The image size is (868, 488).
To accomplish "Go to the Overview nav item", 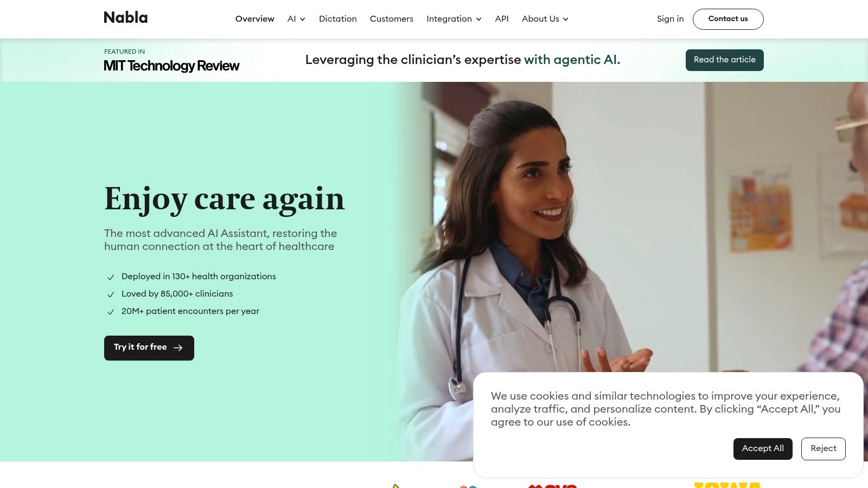I will coord(255,19).
